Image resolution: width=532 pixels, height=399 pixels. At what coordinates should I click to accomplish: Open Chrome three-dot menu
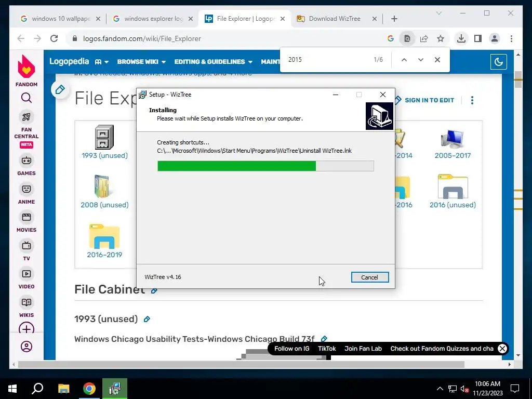click(511, 38)
